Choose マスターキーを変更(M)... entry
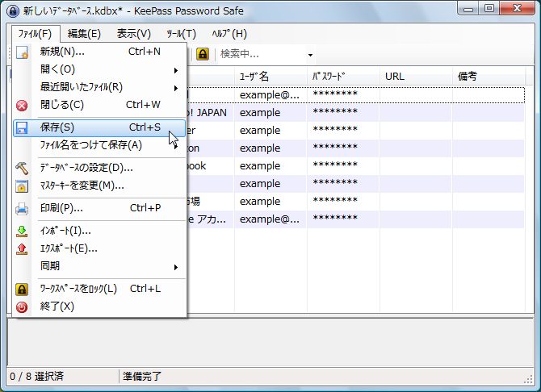This screenshot has height=392, width=541. click(99, 186)
